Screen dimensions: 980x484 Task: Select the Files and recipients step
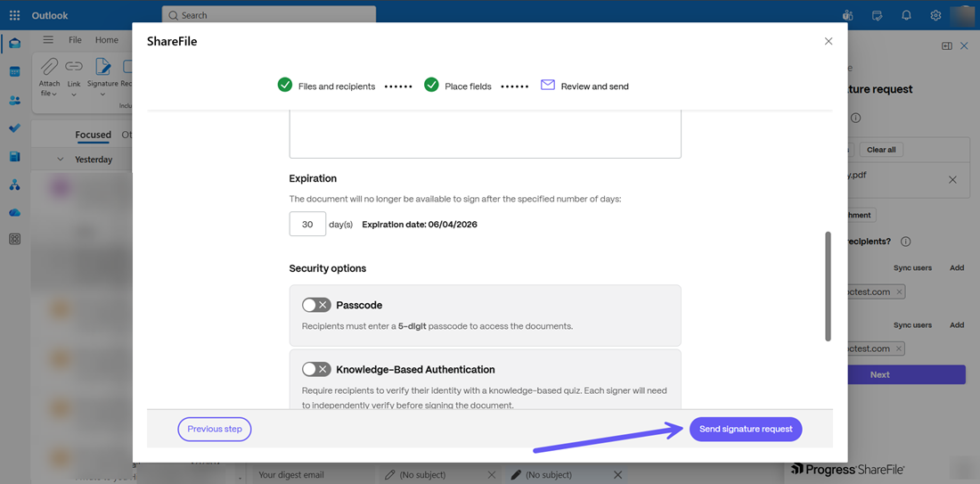coord(326,86)
